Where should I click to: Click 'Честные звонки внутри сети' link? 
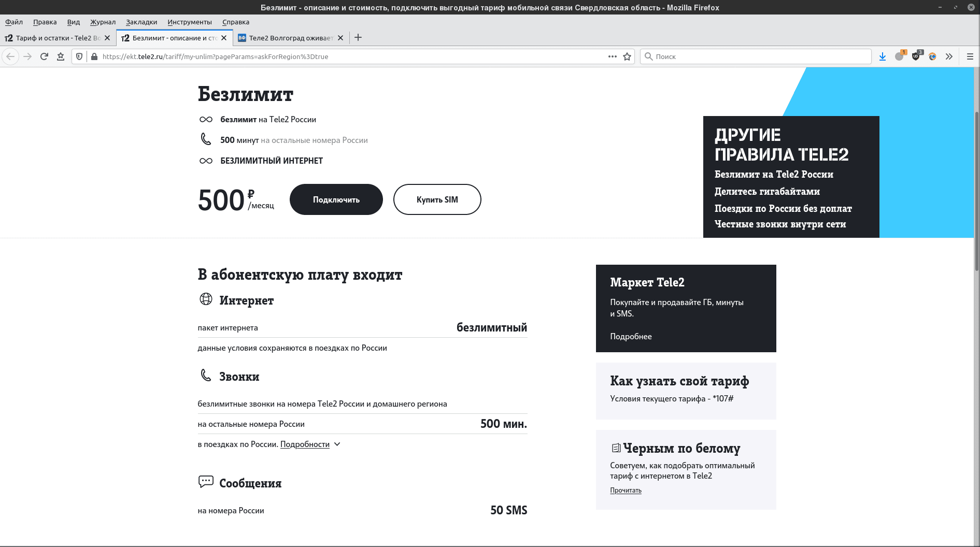click(780, 224)
